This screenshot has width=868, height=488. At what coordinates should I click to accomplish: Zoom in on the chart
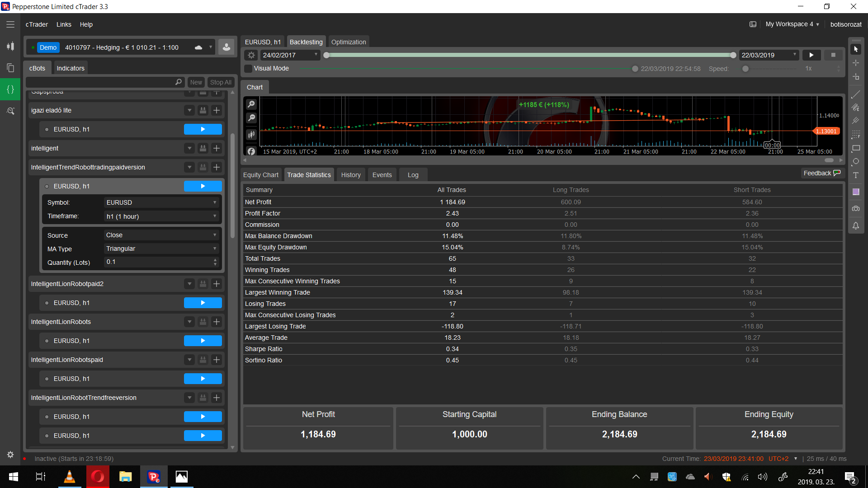[x=251, y=104]
